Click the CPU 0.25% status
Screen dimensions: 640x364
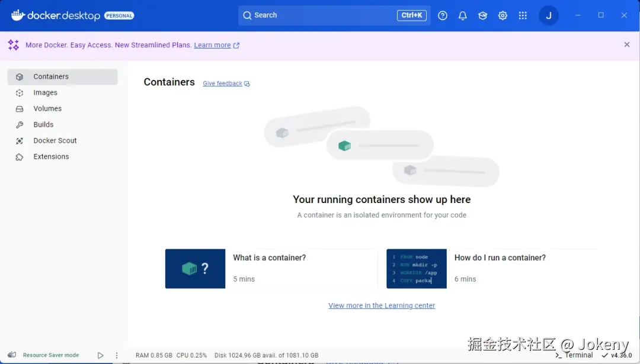click(x=191, y=356)
